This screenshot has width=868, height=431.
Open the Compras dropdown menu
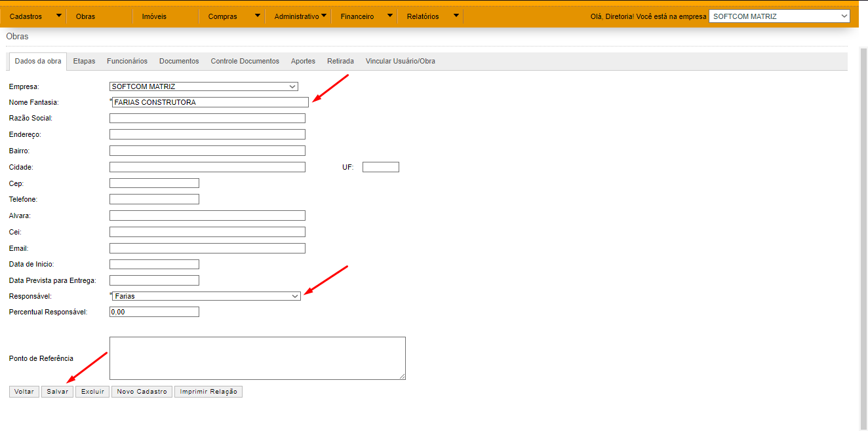[223, 16]
